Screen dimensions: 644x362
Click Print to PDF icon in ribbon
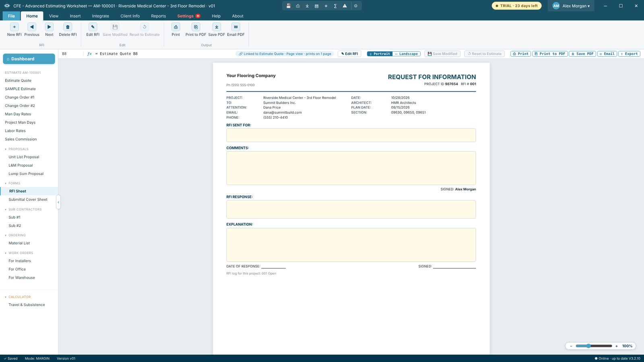[x=196, y=27]
